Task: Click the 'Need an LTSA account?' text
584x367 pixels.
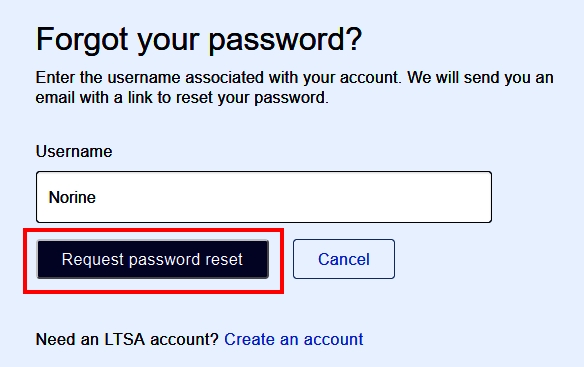Action: tap(127, 339)
